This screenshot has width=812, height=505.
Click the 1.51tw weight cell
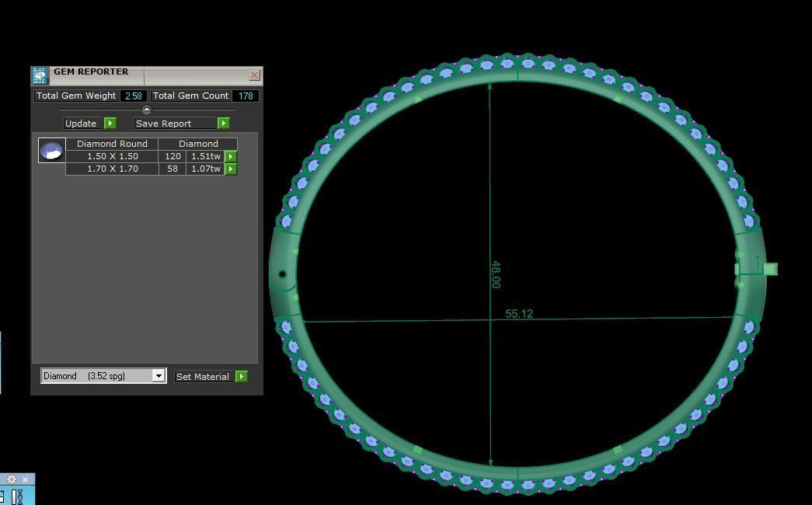pos(206,156)
